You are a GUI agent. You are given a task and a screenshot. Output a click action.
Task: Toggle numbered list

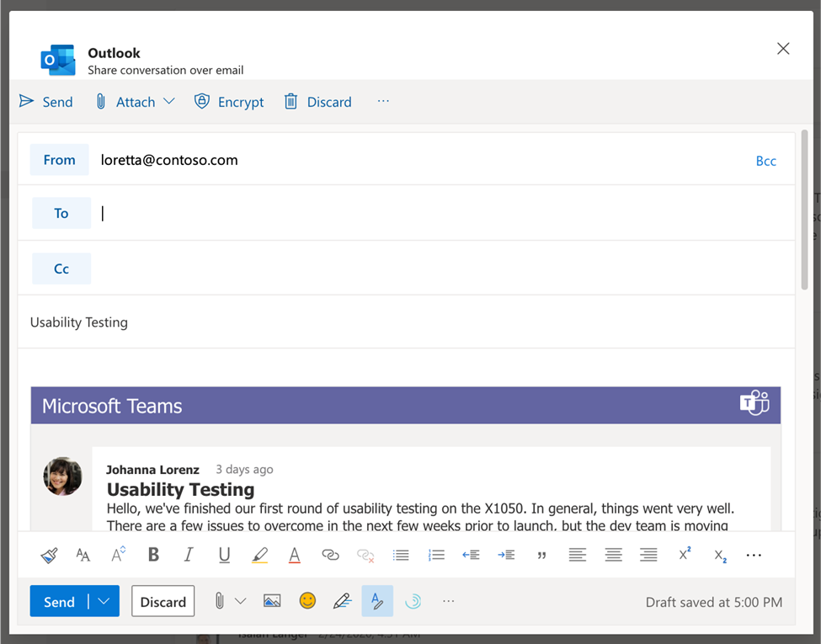coord(436,555)
